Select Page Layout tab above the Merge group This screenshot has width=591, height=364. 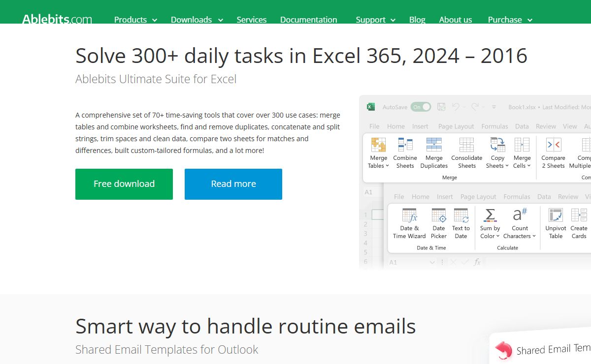[x=456, y=126]
